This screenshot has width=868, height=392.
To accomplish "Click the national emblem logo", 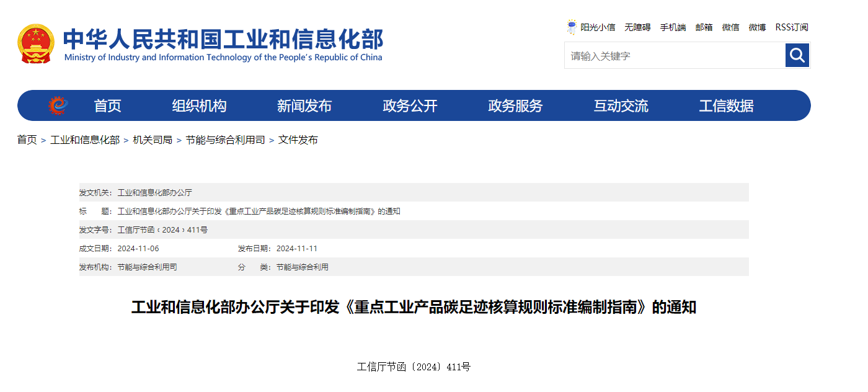I will (x=36, y=43).
